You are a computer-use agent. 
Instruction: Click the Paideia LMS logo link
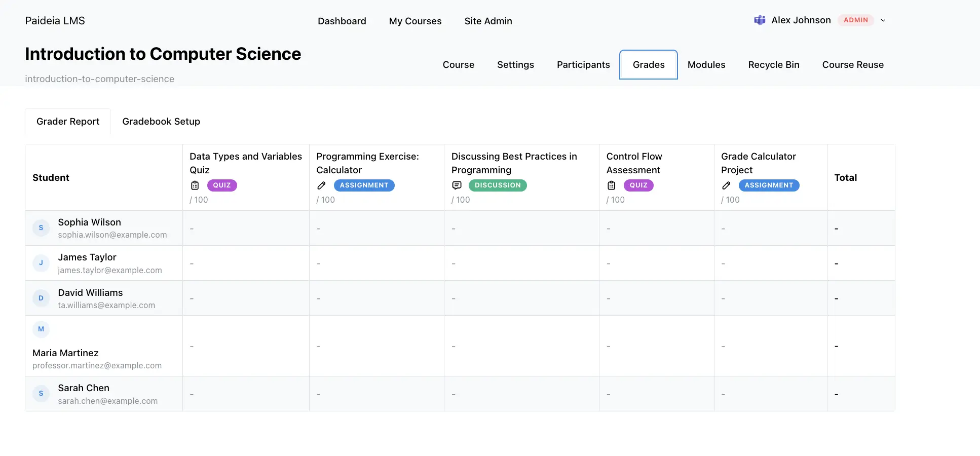pyautogui.click(x=55, y=21)
